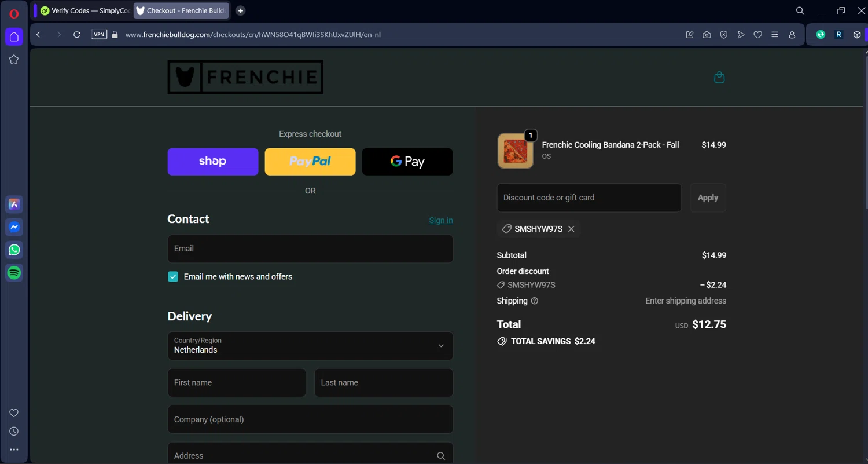This screenshot has width=868, height=464.
Task: Open sidebar three-dots settings
Action: coord(14,450)
